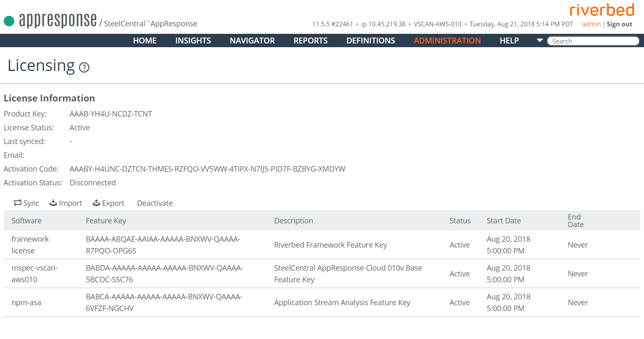Click the Sync licenses icon
Viewport: 644px width, 339px height.
[x=18, y=203]
